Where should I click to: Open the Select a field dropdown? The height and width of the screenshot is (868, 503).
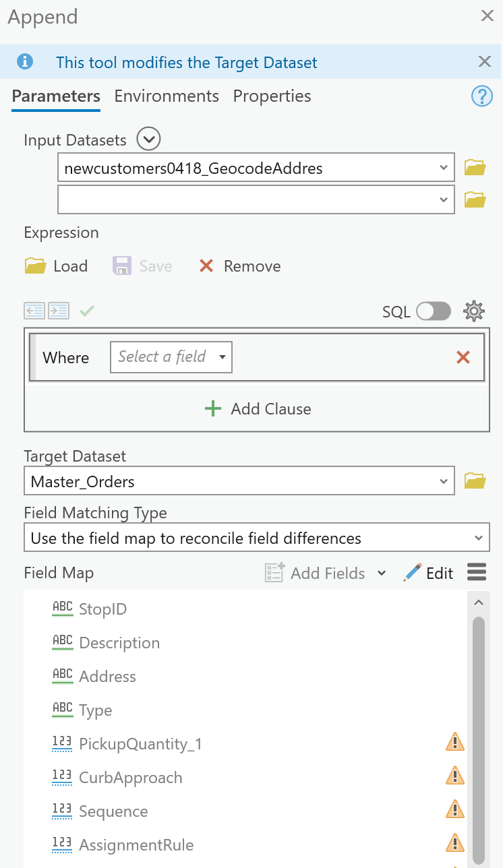coord(171,357)
